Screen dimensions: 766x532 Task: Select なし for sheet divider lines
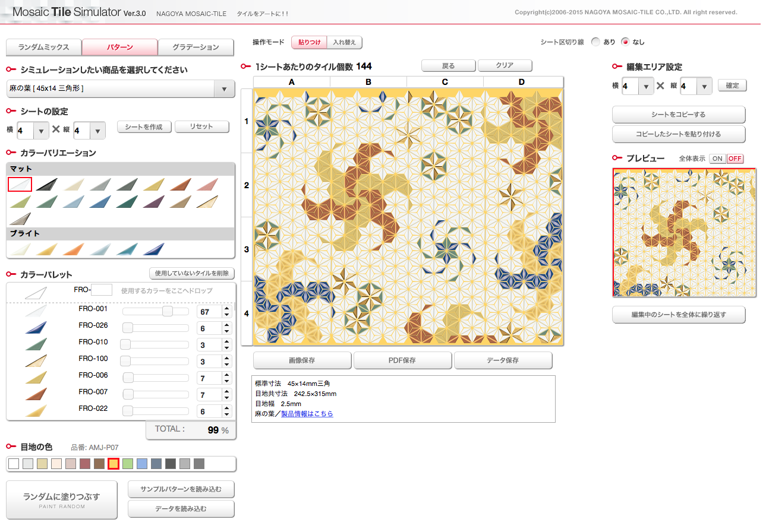tap(625, 42)
